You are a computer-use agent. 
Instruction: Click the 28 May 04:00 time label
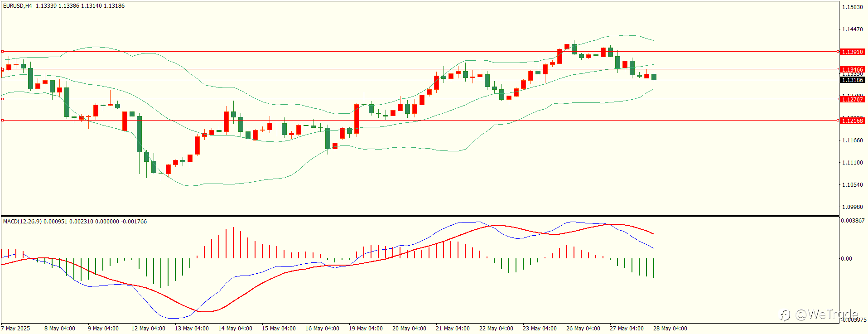(670, 329)
